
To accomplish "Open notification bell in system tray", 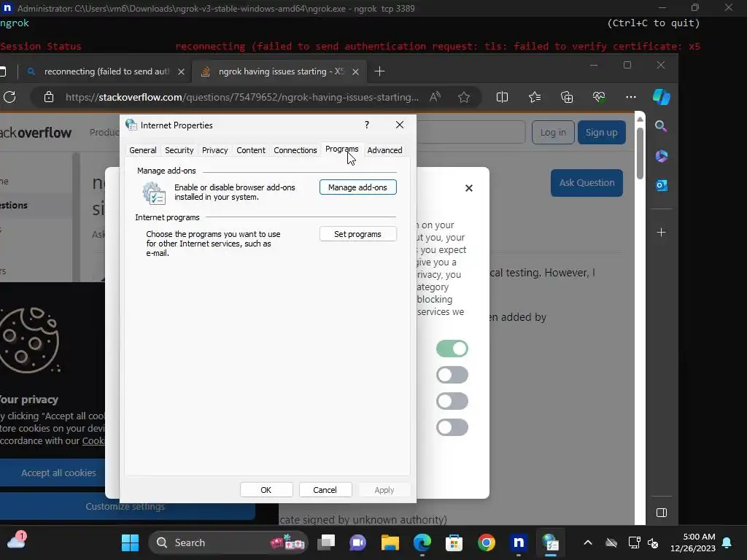I will (727, 542).
